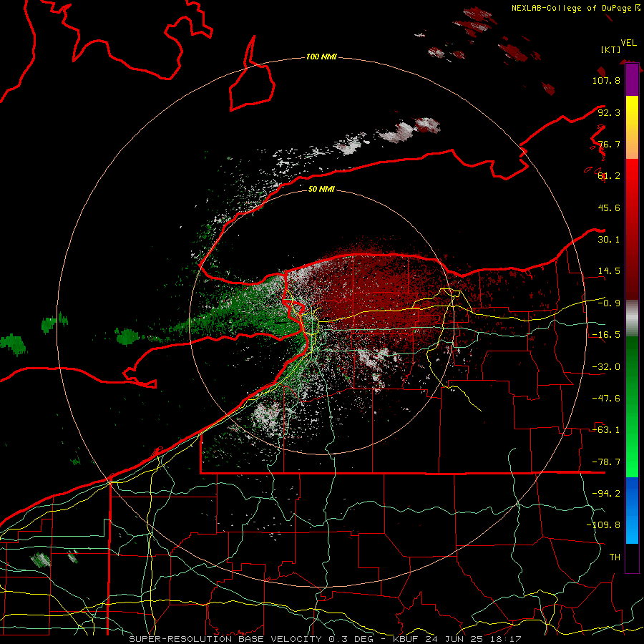This screenshot has height=644, width=644.
Task: Click the SUPER-RESOLUTION BASE VELOCITY product title
Action: point(225,639)
